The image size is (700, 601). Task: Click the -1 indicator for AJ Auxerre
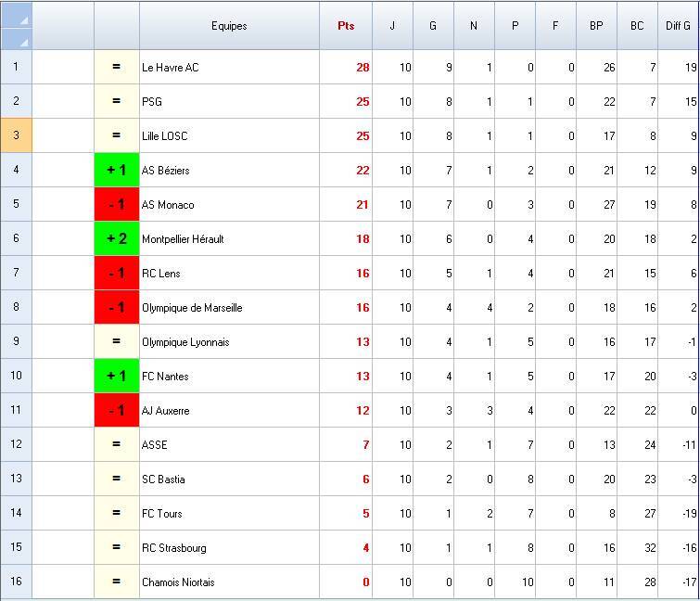click(x=117, y=411)
